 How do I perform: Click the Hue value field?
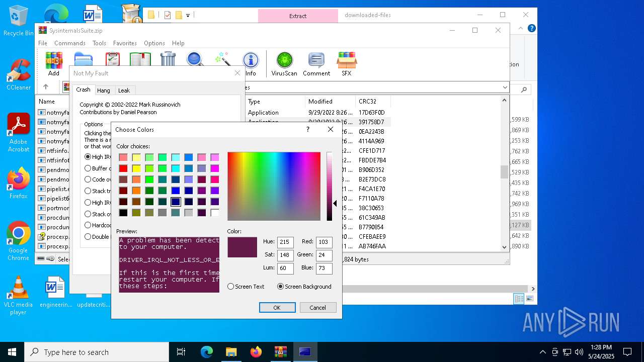click(285, 242)
